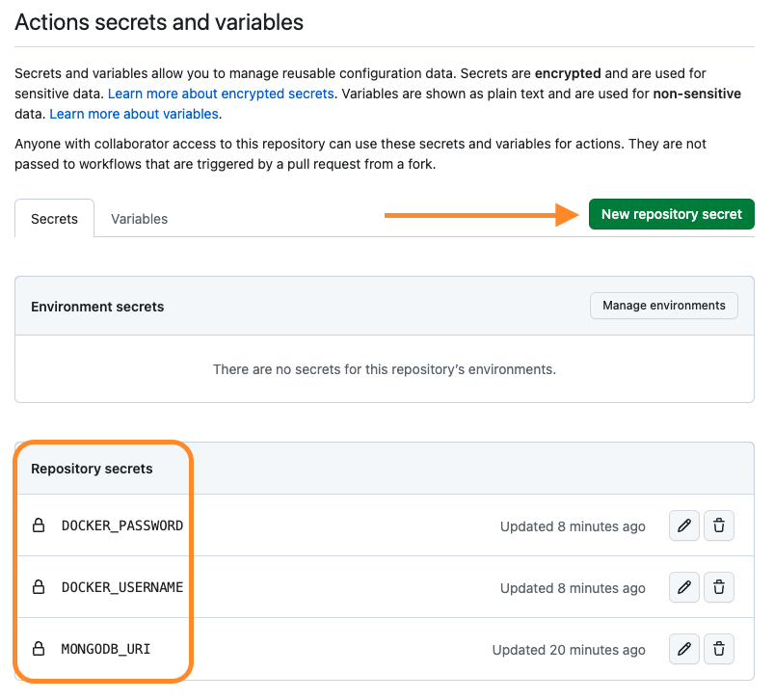The height and width of the screenshot is (700, 774).
Task: Click lock icon beside MONGODB_URI
Action: 40,649
